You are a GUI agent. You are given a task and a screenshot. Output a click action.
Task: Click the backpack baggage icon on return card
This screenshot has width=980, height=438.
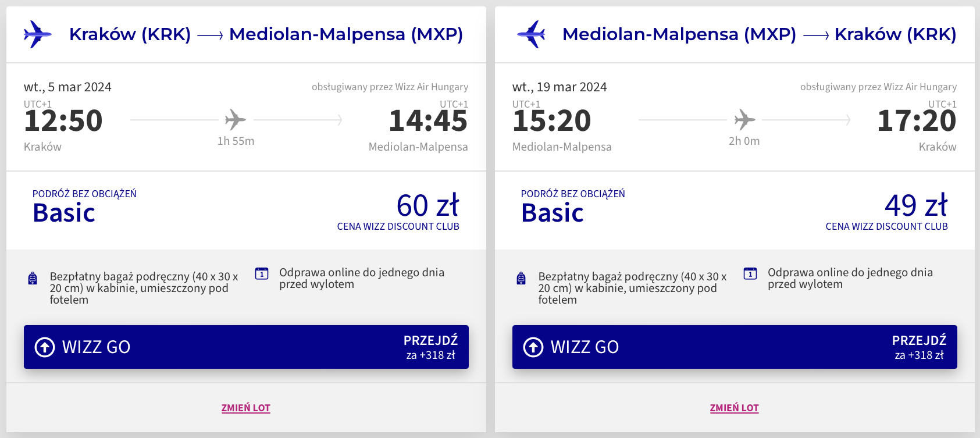(x=521, y=279)
